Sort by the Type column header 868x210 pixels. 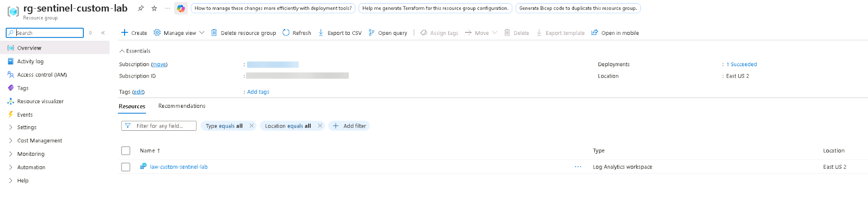coord(598,151)
